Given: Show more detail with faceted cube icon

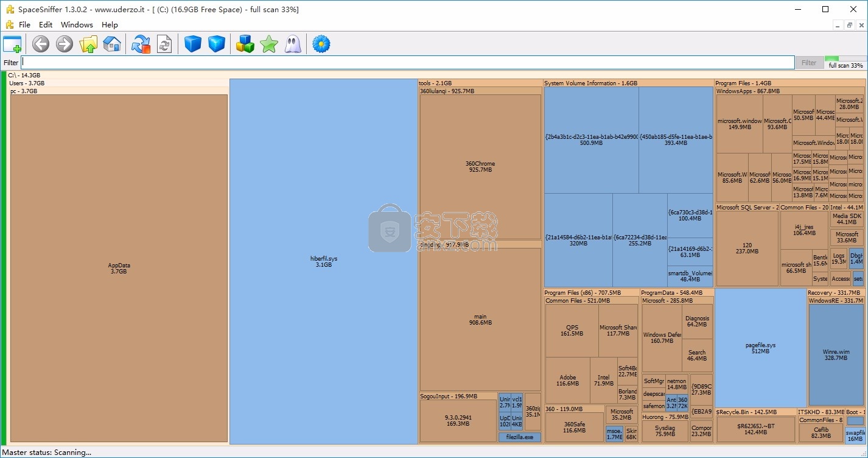Looking at the screenshot, I should [x=217, y=44].
